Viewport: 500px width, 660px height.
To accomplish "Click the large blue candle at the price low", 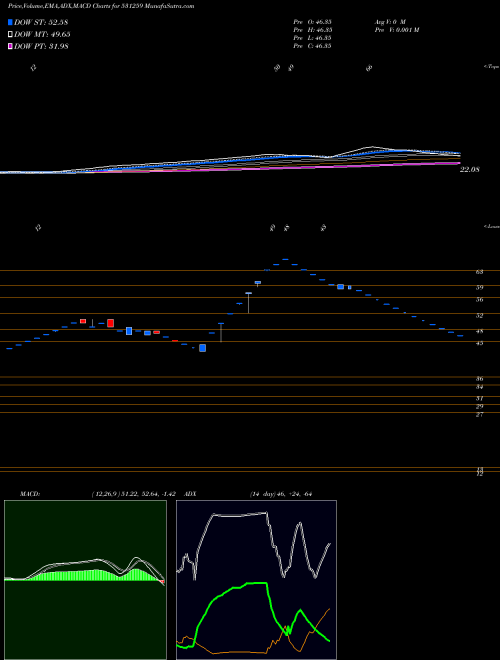I will (x=202, y=348).
